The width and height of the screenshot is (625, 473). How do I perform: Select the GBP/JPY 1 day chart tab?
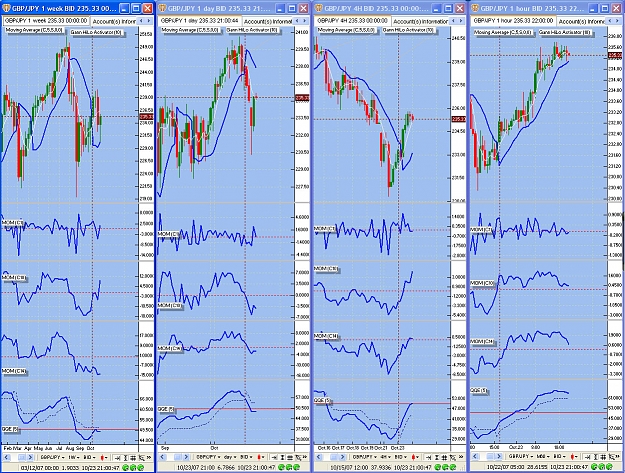(200, 20)
